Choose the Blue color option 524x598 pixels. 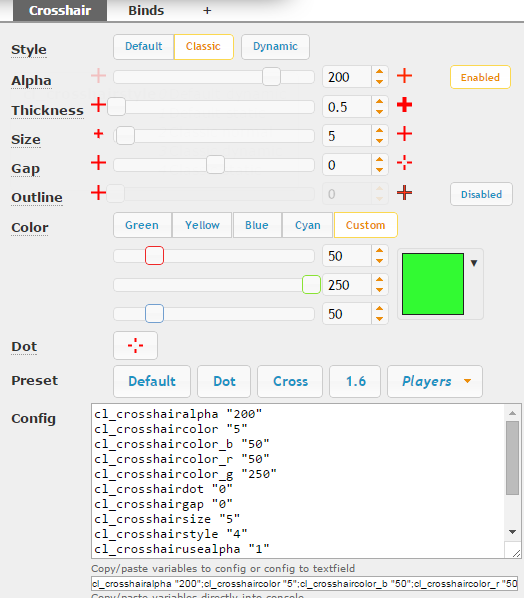(257, 225)
